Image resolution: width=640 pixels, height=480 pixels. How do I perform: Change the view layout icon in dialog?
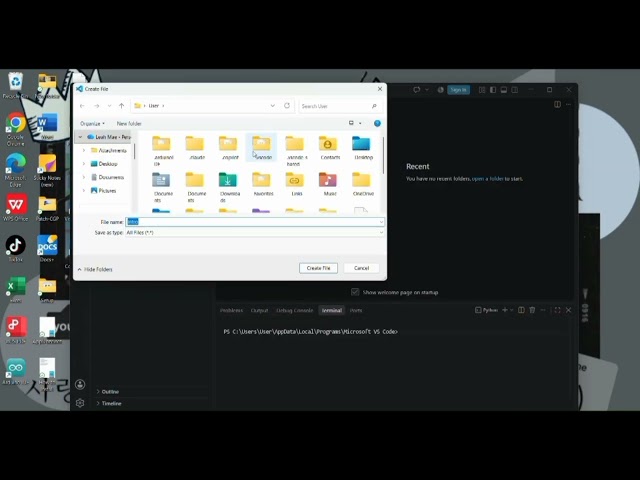click(x=351, y=123)
